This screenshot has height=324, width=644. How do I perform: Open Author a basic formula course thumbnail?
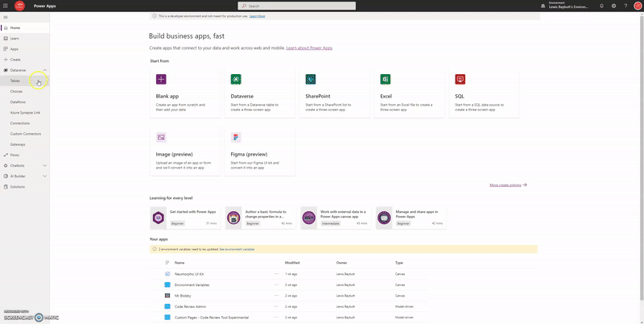233,218
